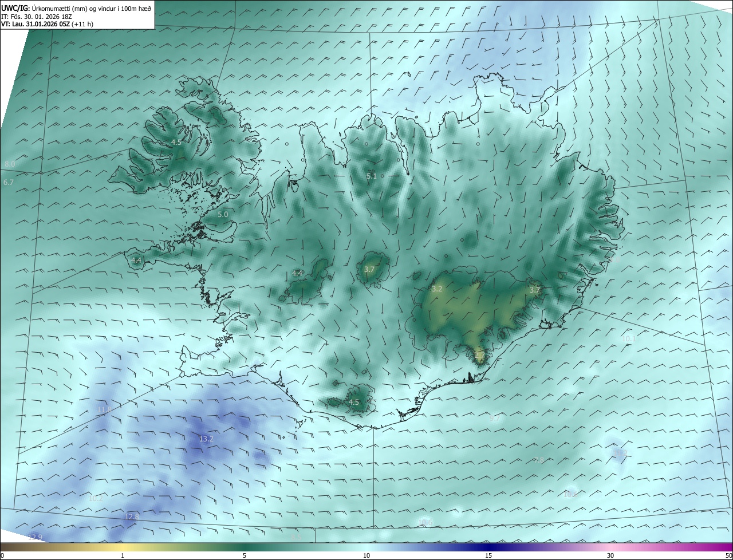Select the 11.2 value label
Image resolution: width=733 pixels, height=560 pixels.
pos(620,452)
